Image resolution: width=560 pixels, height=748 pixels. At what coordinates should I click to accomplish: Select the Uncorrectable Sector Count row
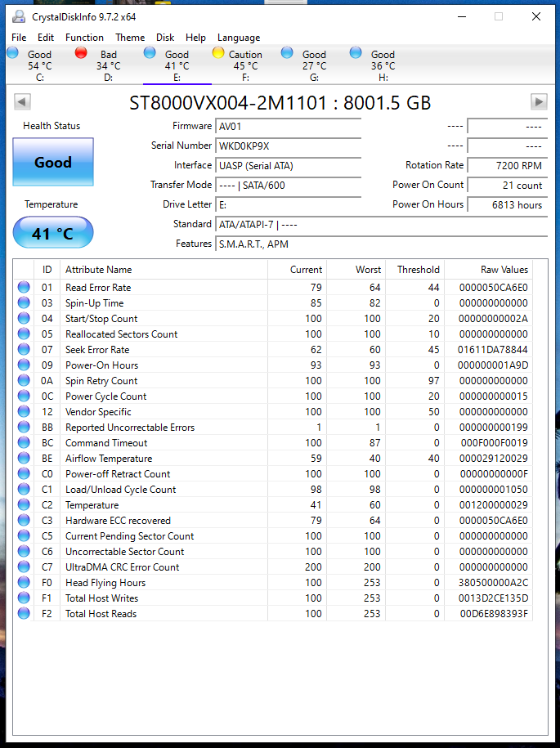273,552
